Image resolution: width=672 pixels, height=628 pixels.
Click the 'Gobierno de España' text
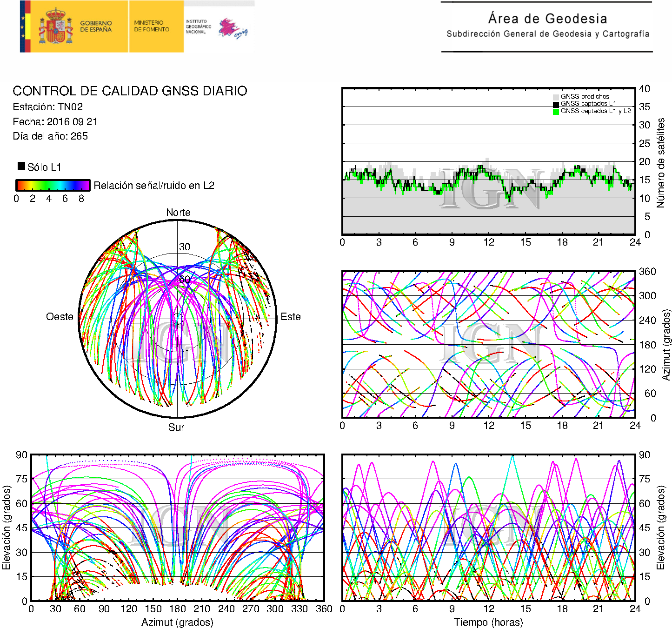click(96, 26)
